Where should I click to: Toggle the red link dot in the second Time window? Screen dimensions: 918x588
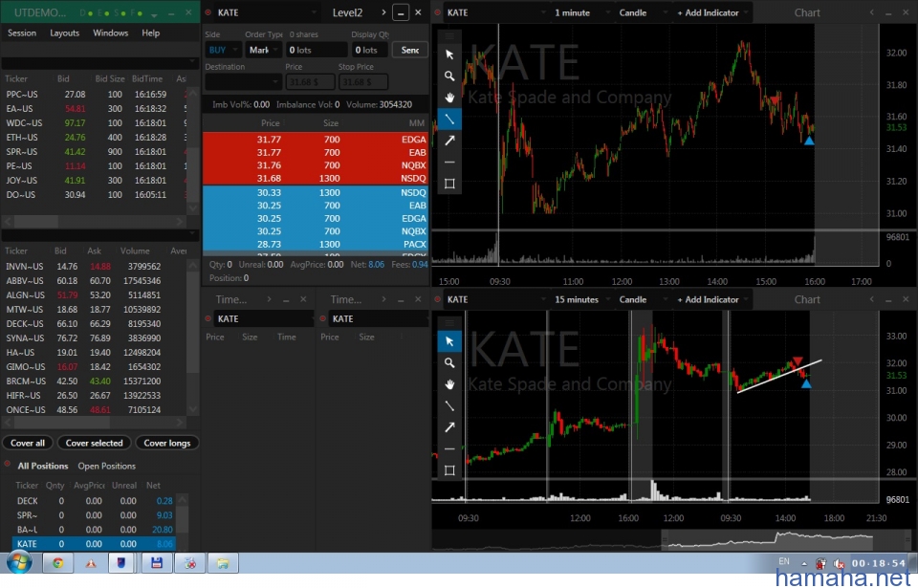point(323,318)
